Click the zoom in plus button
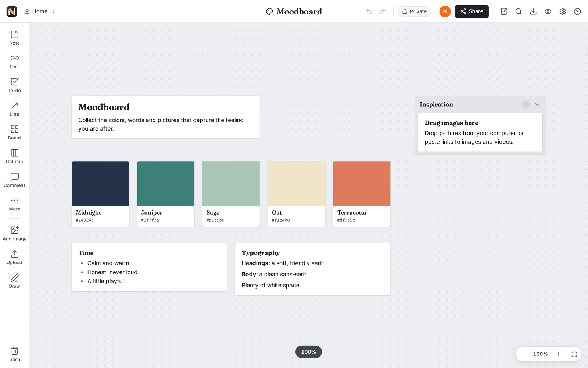588x368 pixels. (x=558, y=354)
